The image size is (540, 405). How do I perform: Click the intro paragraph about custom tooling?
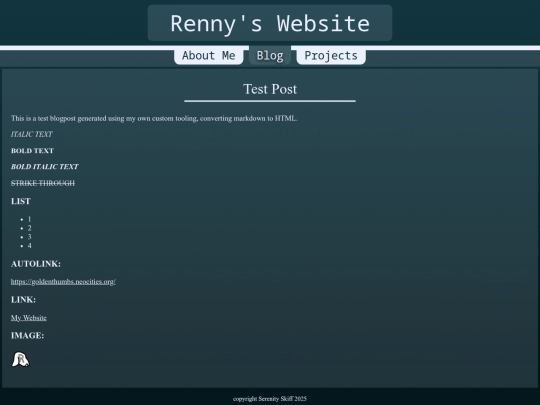pos(154,118)
